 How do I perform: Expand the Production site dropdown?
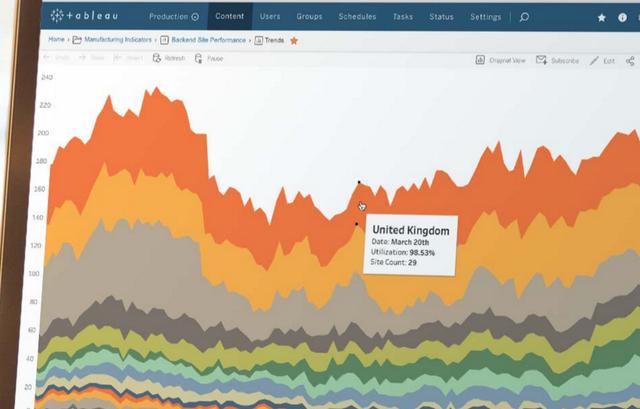tap(173, 17)
